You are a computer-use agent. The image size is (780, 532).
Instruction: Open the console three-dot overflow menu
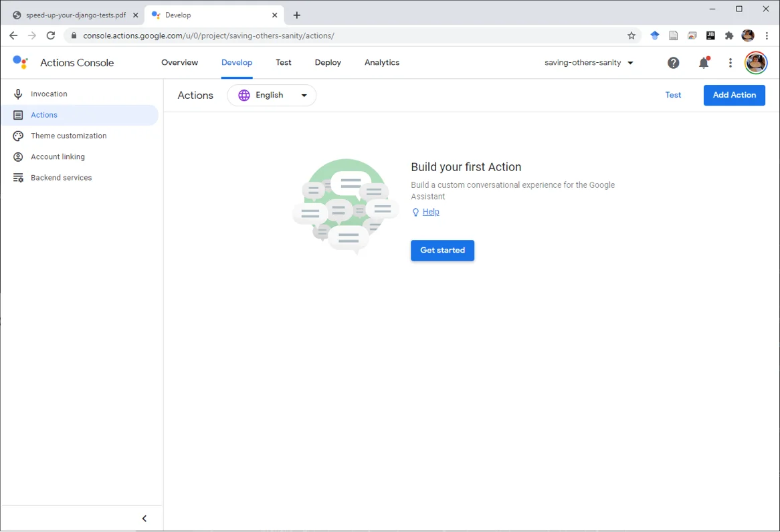tap(730, 63)
